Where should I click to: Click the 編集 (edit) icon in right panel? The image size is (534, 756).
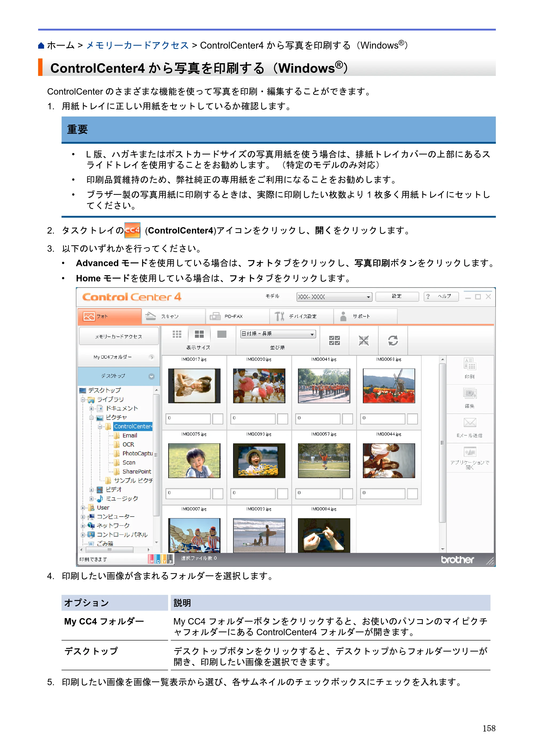(x=469, y=393)
